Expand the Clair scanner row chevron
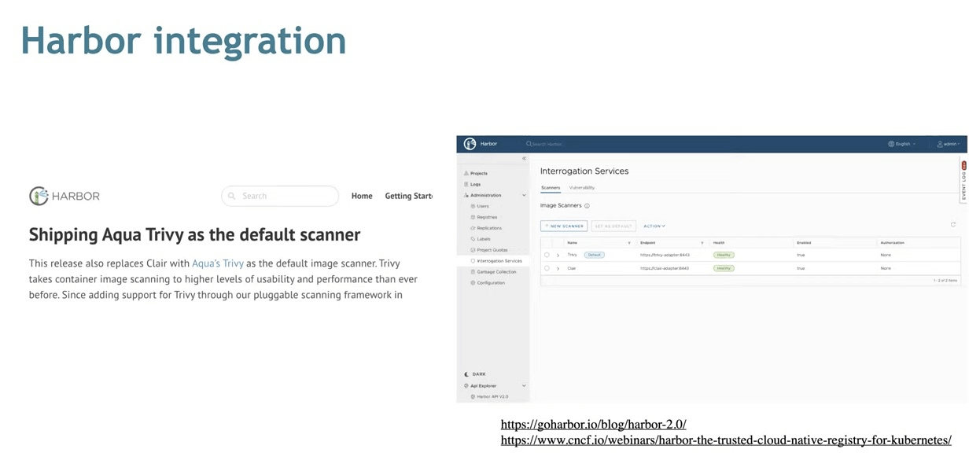This screenshot has width=980, height=460. (x=558, y=268)
